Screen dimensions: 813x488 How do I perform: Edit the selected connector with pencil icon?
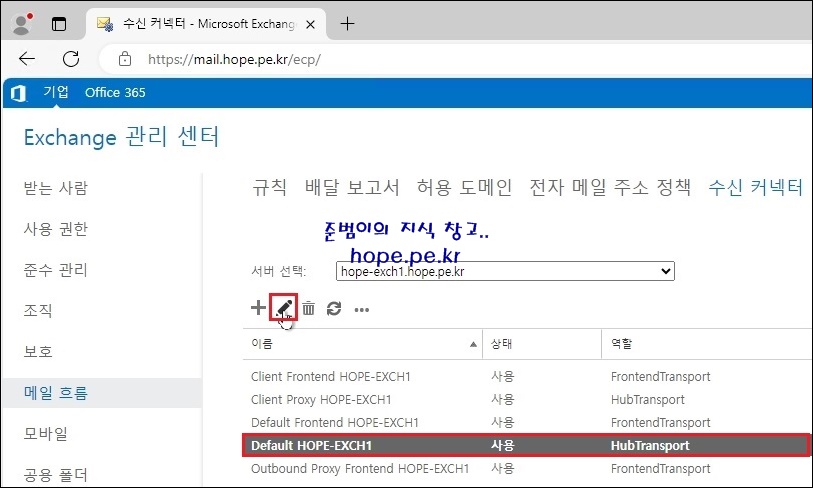coord(284,308)
